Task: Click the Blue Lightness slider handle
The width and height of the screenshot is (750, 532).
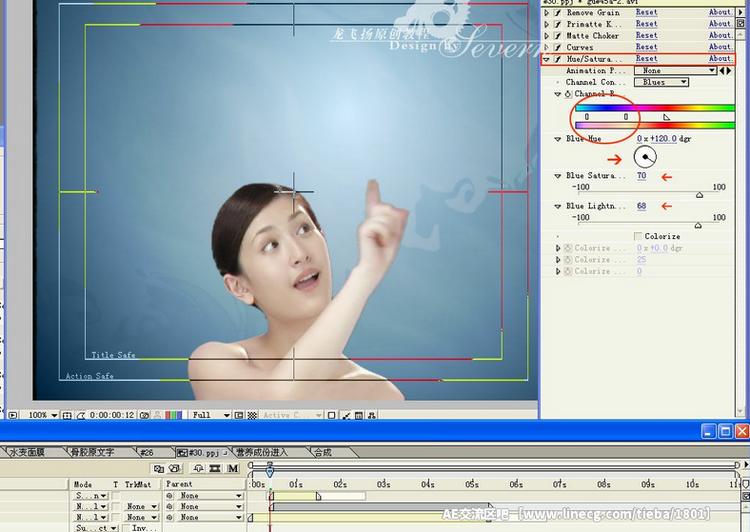Action: pyautogui.click(x=698, y=225)
